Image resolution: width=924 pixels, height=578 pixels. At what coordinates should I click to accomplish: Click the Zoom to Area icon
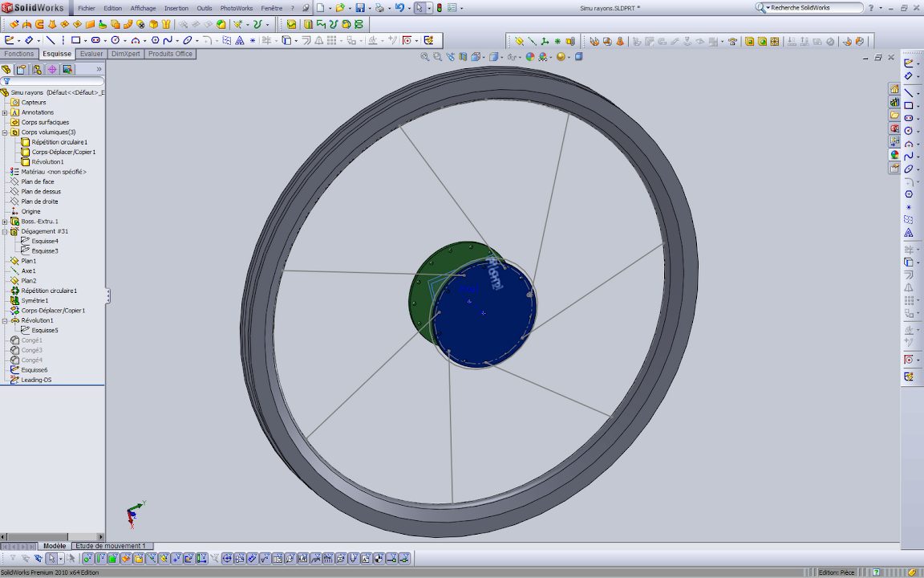(x=437, y=57)
